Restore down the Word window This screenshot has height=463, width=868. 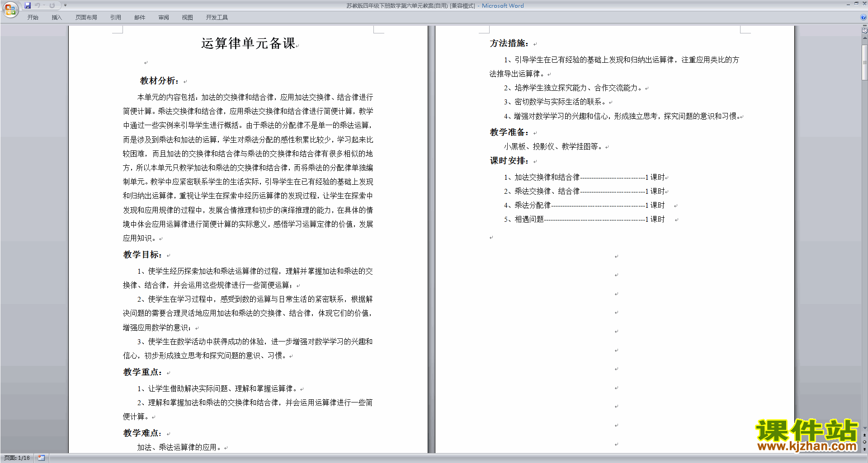856,4
